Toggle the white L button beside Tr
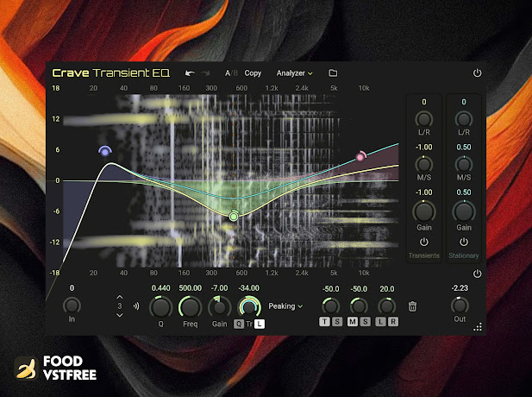This screenshot has width=532, height=397. pos(260,324)
